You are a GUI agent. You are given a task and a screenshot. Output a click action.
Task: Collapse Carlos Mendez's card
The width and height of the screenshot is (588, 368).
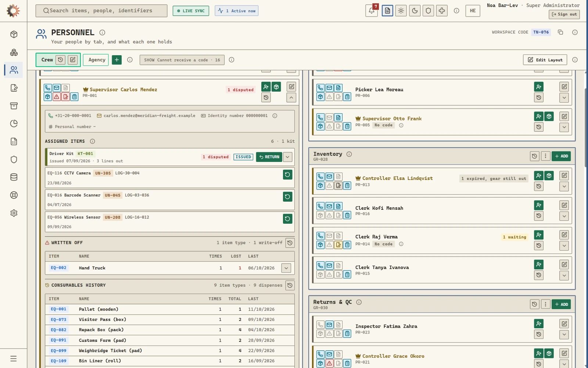pyautogui.click(x=291, y=98)
